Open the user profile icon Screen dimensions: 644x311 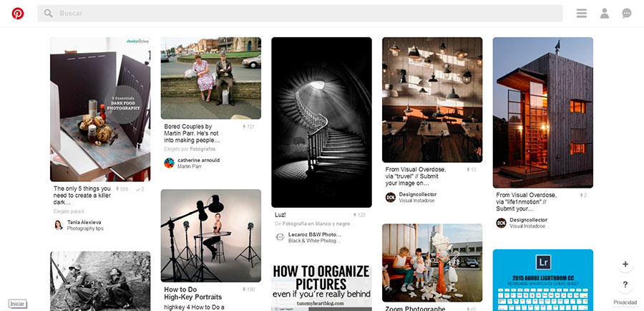point(604,14)
